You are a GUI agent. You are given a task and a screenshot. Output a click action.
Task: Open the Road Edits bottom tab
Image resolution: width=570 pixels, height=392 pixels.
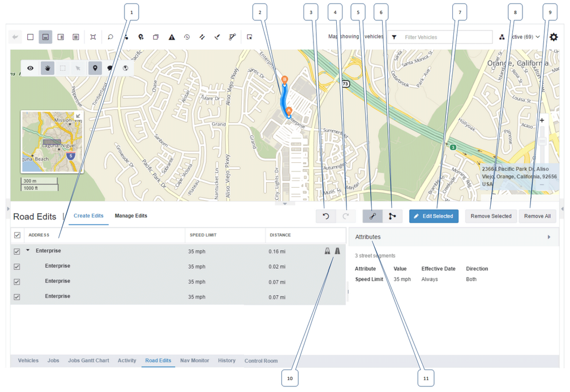point(158,361)
